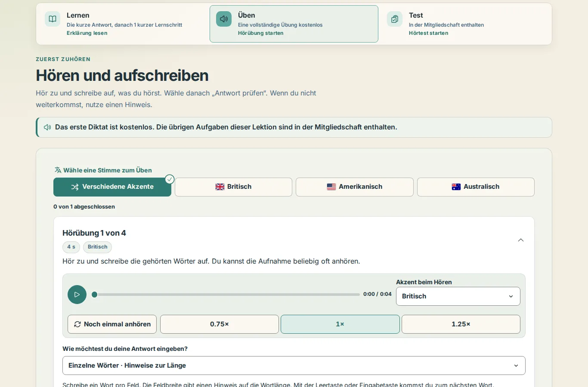Play the audio recording
The height and width of the screenshot is (387, 588).
pyautogui.click(x=77, y=295)
